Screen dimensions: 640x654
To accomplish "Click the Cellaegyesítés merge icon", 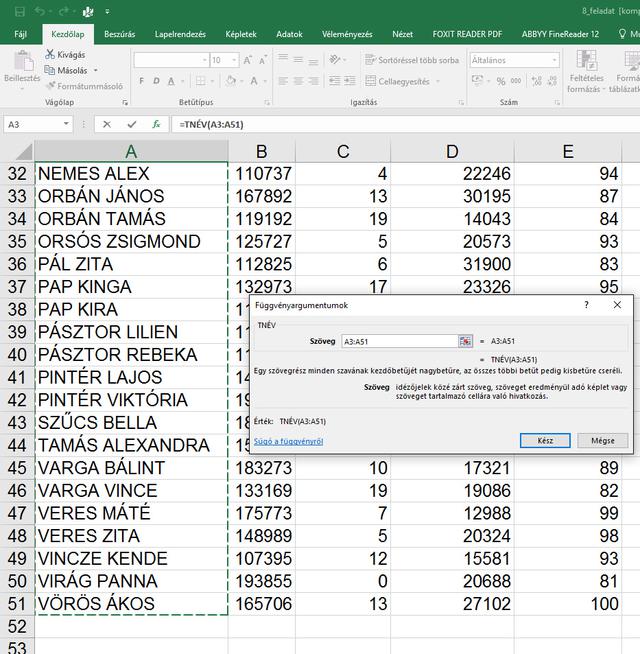I will click(370, 81).
